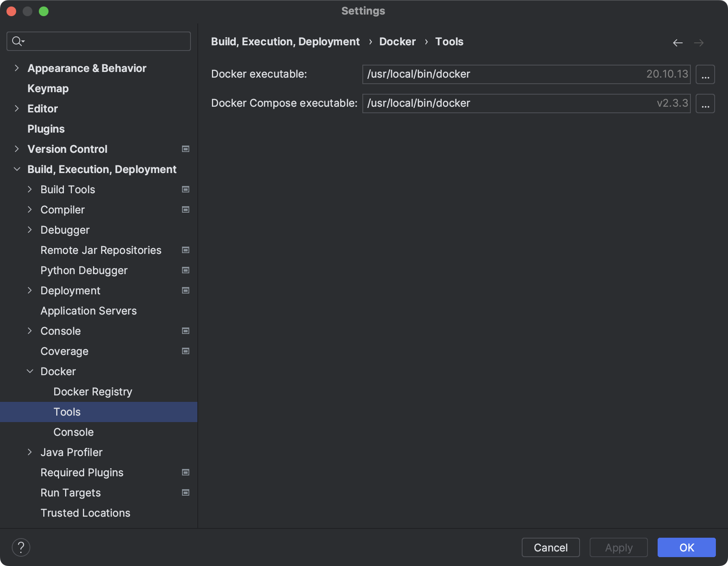Cancel the Settings dialog
Viewport: 728px width, 566px height.
click(x=550, y=547)
